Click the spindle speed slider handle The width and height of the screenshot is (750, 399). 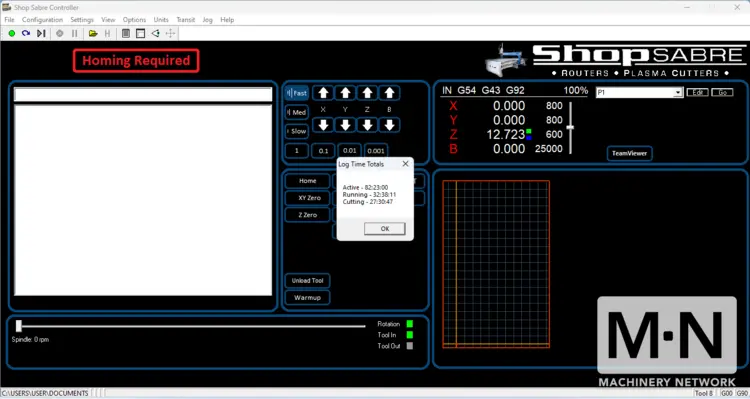pyautogui.click(x=19, y=326)
